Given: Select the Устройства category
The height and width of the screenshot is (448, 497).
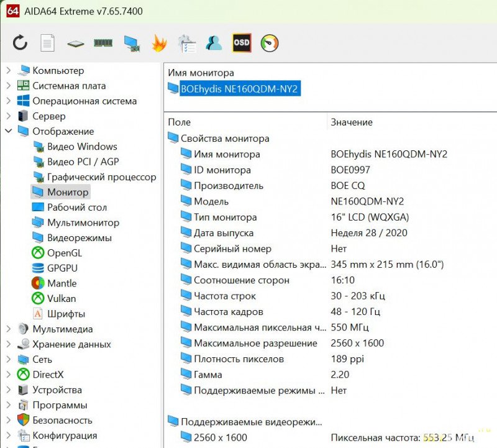Looking at the screenshot, I should 50,390.
